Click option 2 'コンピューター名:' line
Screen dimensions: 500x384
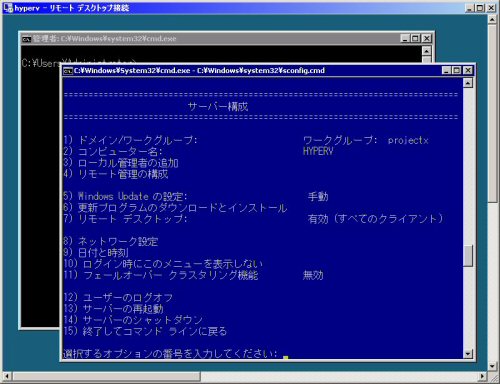[113, 151]
